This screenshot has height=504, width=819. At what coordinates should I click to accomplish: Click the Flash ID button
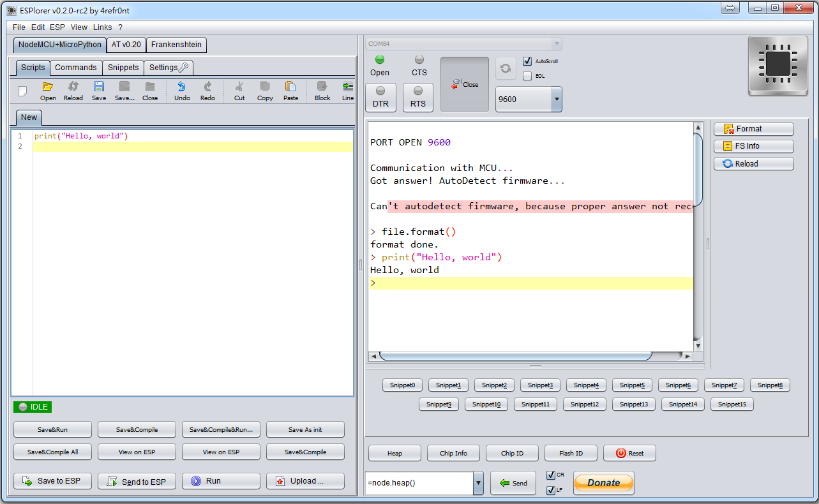tap(571, 453)
